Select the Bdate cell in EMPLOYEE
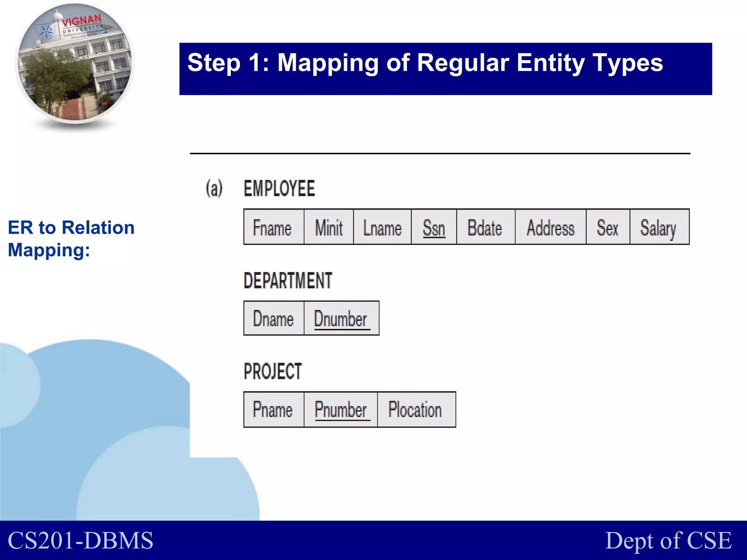 coord(486,227)
